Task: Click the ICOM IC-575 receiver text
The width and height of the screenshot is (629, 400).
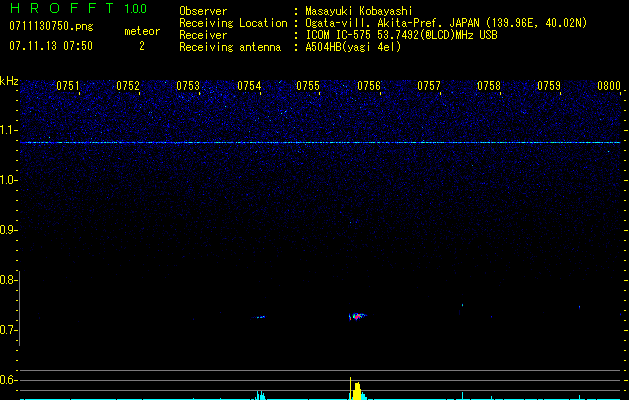Action: [401, 35]
